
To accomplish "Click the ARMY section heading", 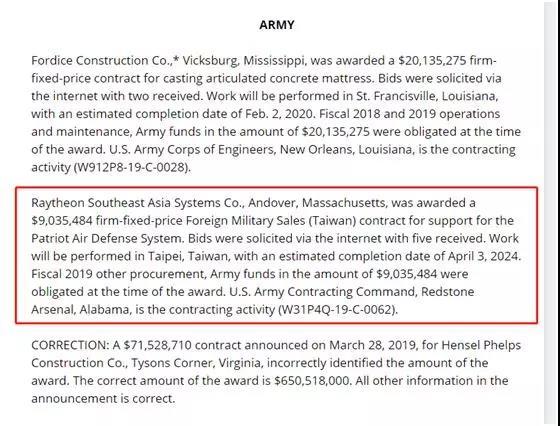I will coord(277,25).
